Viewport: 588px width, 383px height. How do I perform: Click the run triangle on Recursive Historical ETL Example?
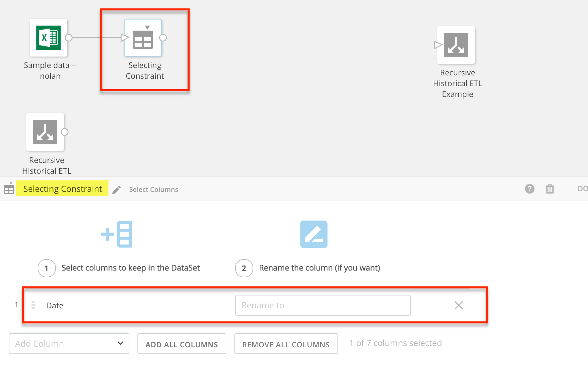438,45
